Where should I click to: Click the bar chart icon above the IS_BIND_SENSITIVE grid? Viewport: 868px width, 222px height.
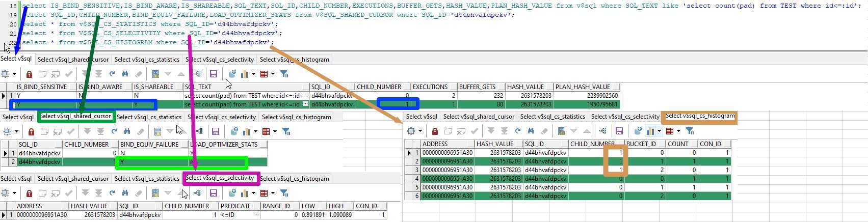(245, 74)
